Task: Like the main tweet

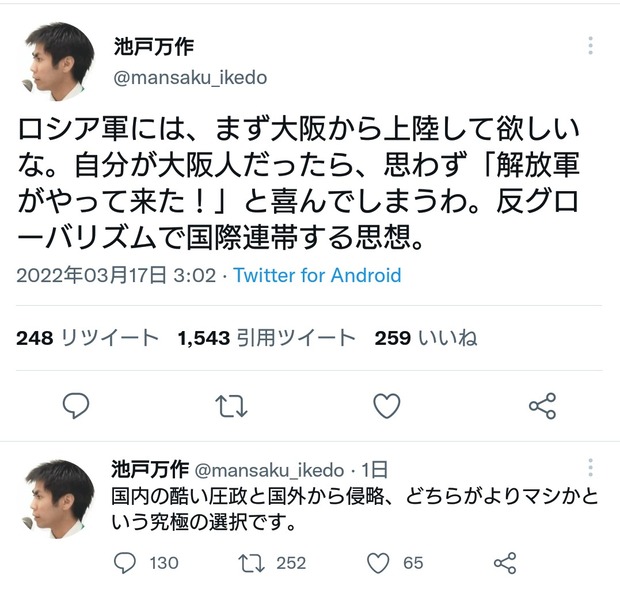Action: 387,405
